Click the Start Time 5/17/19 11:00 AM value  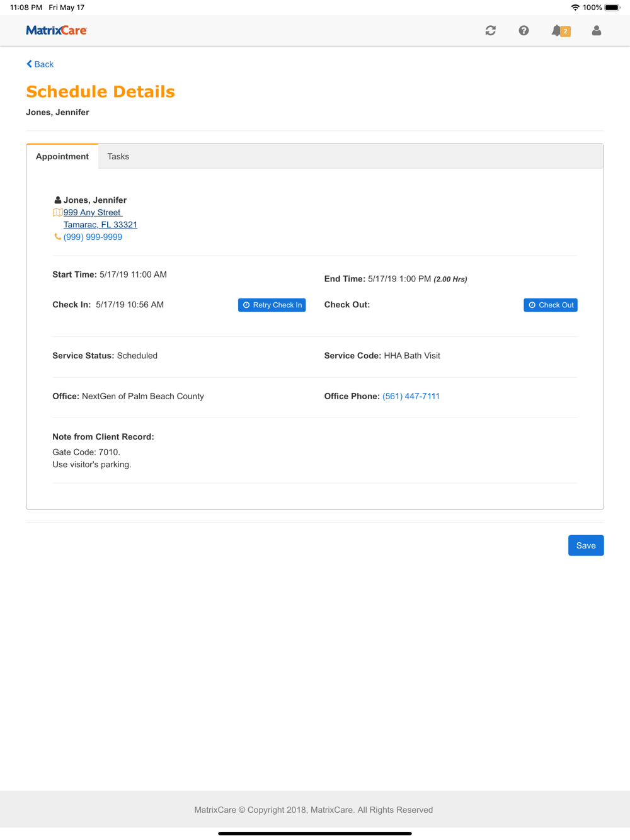(133, 275)
